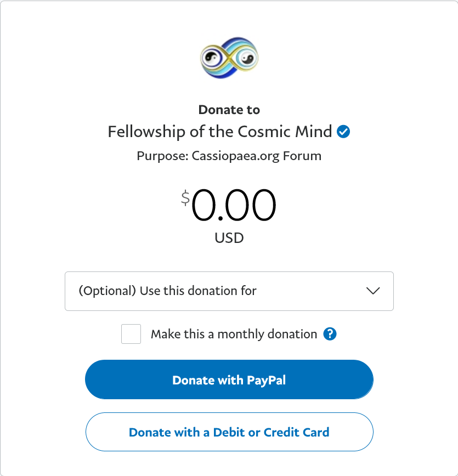Focus the 0.00 donation amount field
Image resolution: width=458 pixels, height=476 pixels.
[234, 206]
